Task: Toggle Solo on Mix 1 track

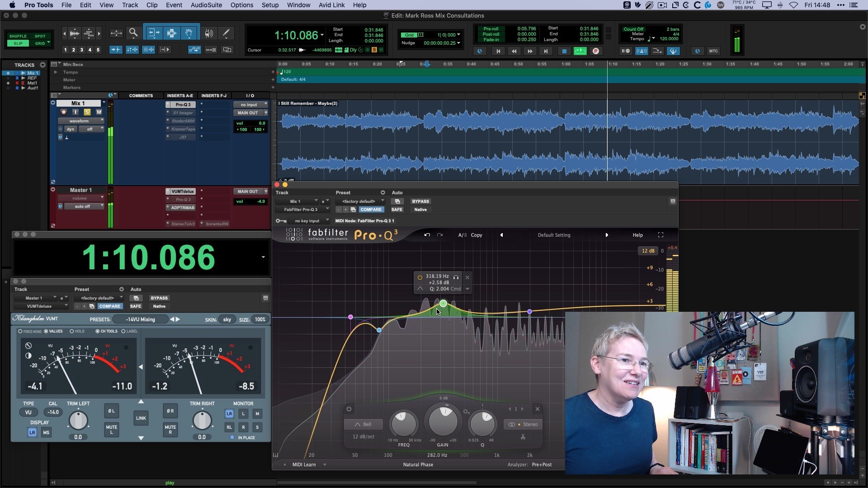Action: [x=87, y=112]
